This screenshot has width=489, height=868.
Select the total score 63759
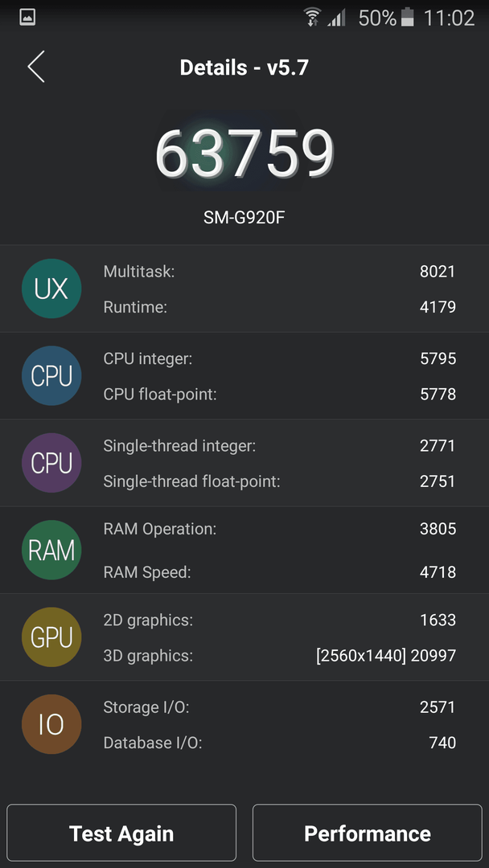click(244, 154)
